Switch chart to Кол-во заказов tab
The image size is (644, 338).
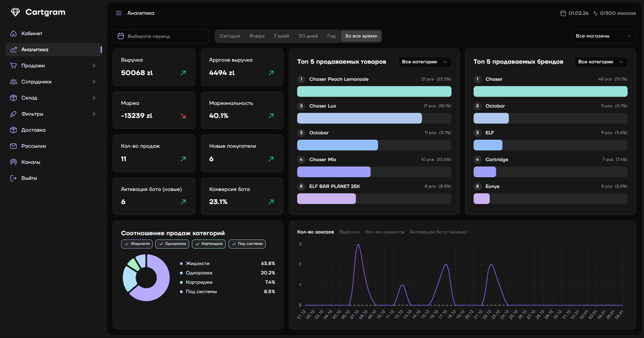point(315,232)
